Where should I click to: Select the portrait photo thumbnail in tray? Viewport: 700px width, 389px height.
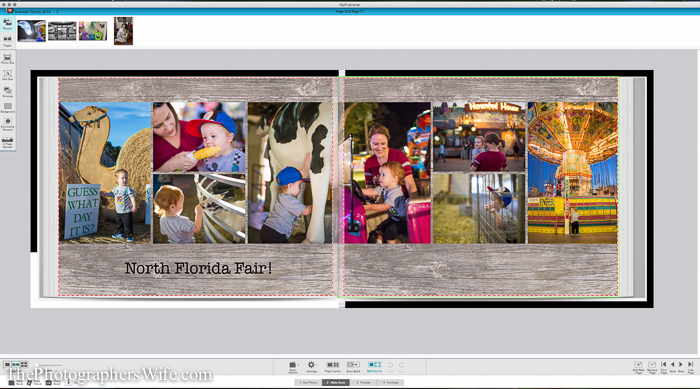click(x=123, y=31)
